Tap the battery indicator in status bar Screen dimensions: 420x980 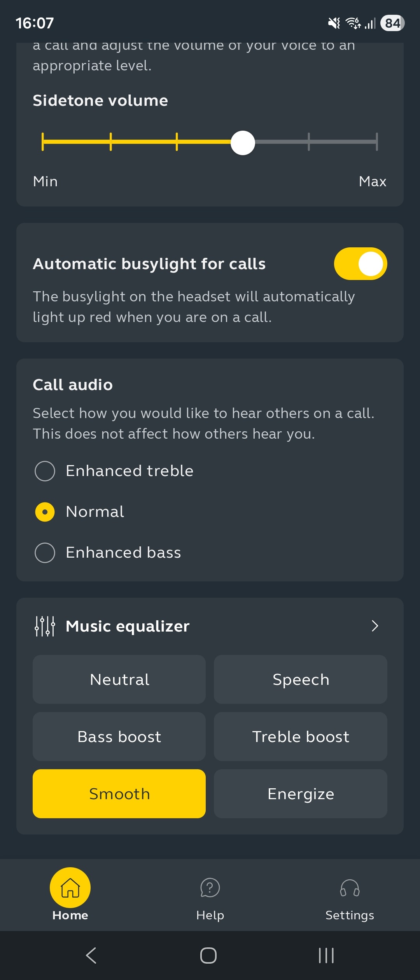click(x=392, y=23)
